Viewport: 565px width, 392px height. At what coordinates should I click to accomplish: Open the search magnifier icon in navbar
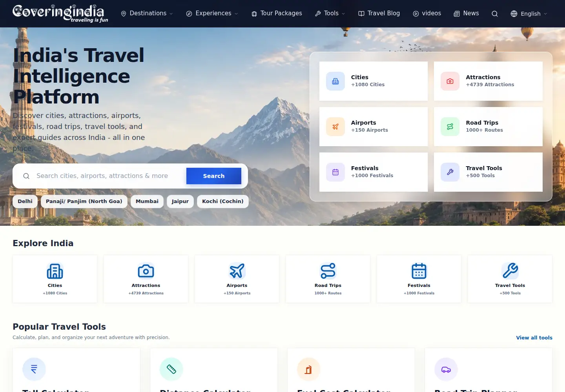coord(495,14)
